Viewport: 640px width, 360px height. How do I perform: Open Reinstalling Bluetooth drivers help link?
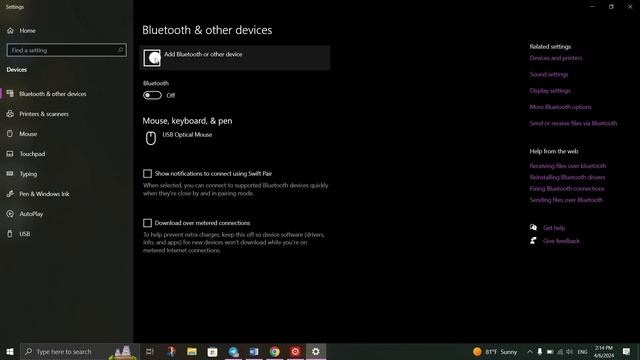[567, 177]
